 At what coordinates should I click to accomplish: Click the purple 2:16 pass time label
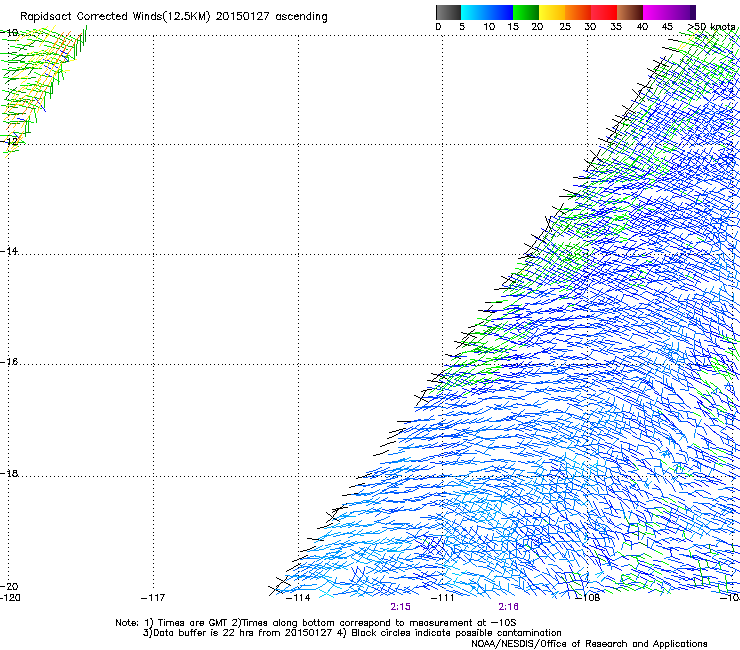point(508,607)
